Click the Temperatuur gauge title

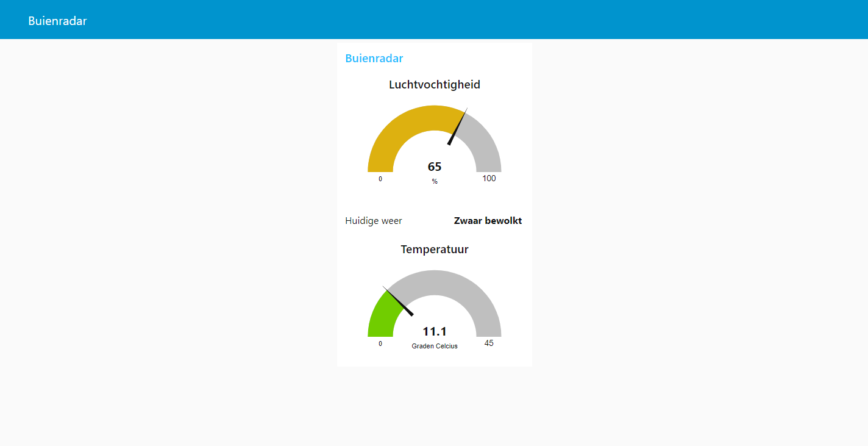pyautogui.click(x=435, y=250)
